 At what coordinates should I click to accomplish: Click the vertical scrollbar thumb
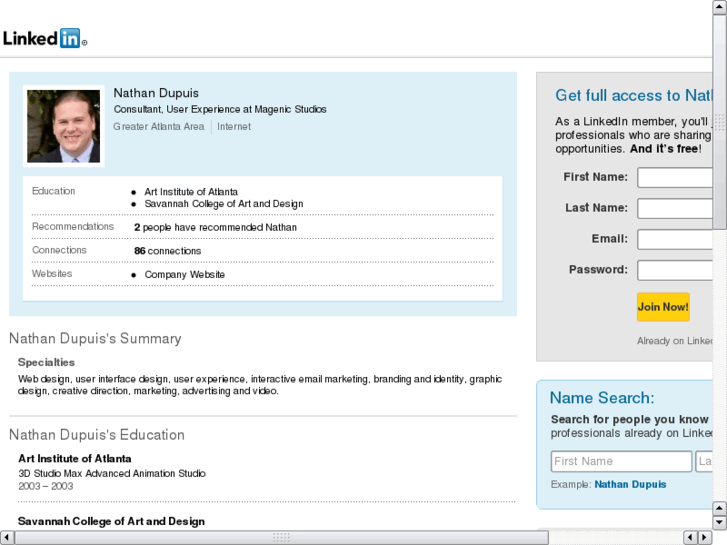coord(719,122)
